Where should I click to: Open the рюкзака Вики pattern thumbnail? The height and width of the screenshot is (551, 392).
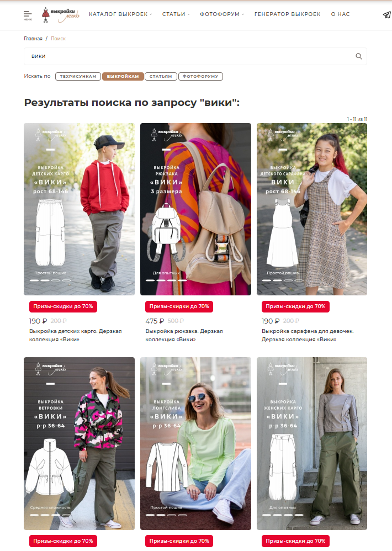pos(195,209)
